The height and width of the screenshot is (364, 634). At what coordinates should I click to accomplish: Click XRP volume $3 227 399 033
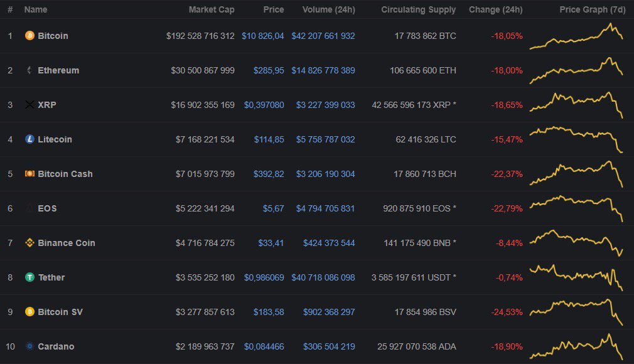(326, 105)
